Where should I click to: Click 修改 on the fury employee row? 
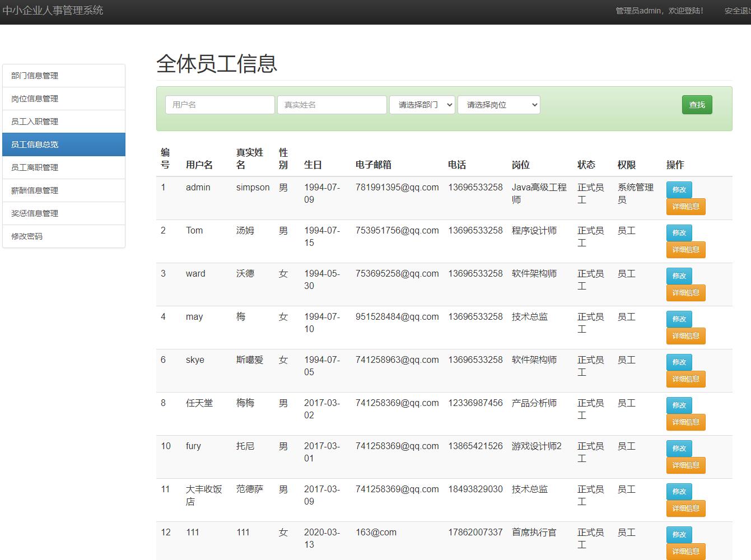[679, 448]
